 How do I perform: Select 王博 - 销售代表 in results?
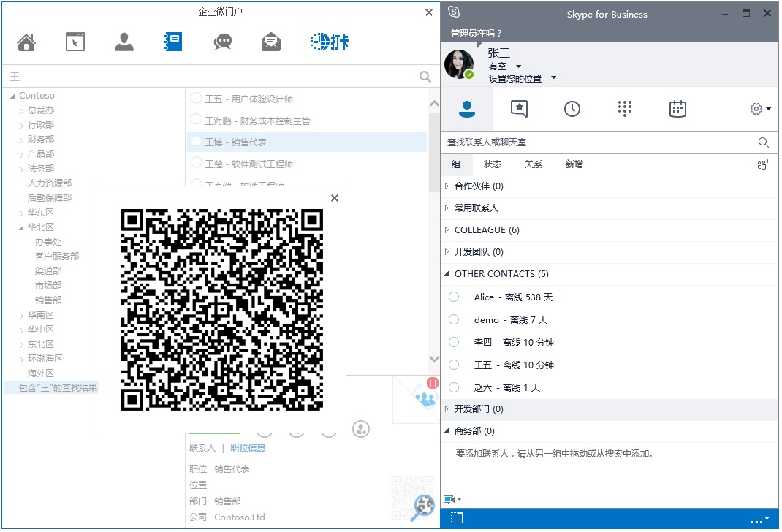point(307,142)
